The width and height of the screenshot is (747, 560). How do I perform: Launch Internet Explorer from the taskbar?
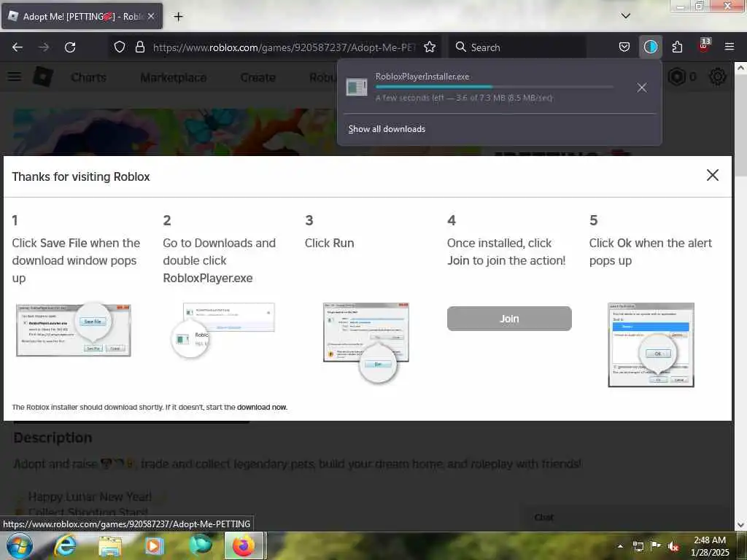tap(64, 545)
